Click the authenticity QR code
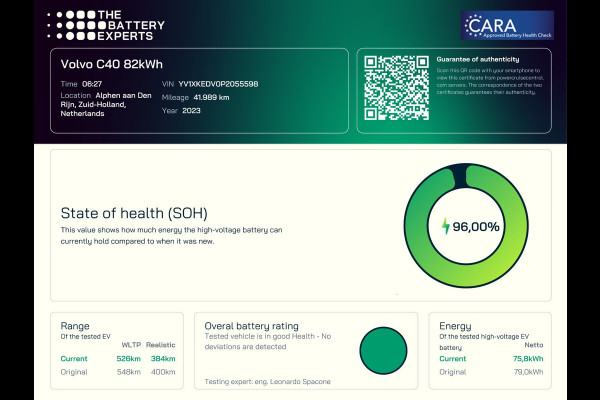Image resolution: width=600 pixels, height=400 pixels. pos(396,88)
